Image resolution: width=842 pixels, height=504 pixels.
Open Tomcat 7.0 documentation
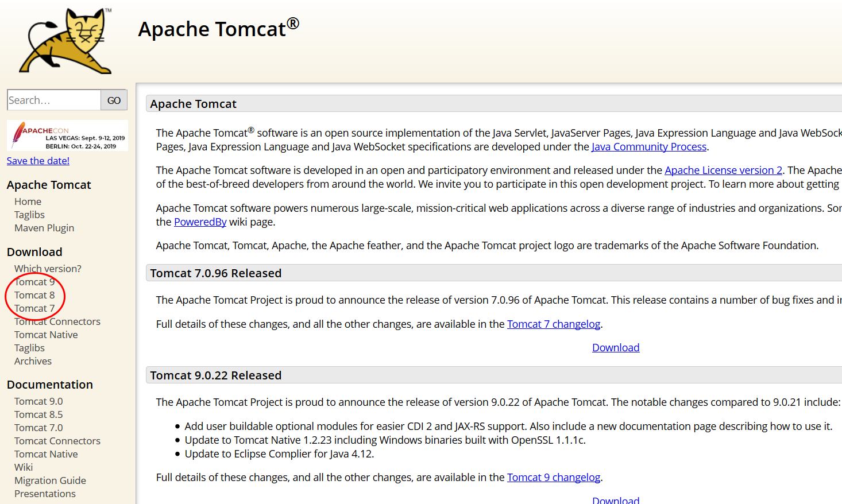click(38, 428)
